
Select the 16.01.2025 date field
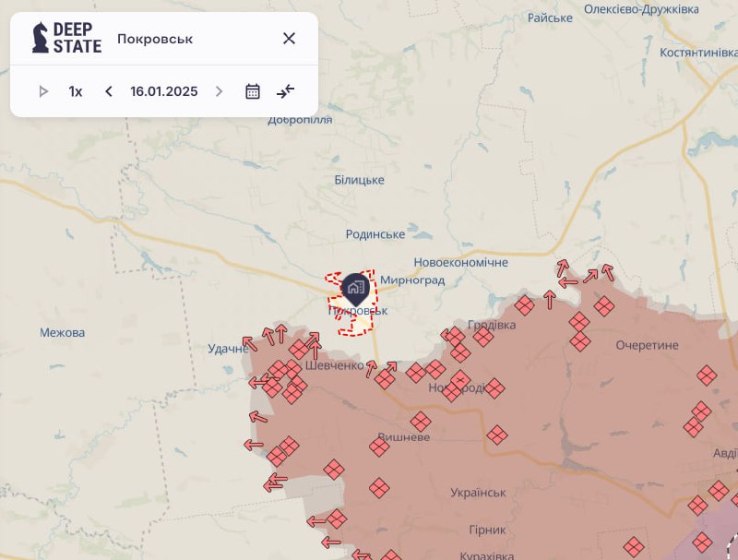tap(164, 91)
